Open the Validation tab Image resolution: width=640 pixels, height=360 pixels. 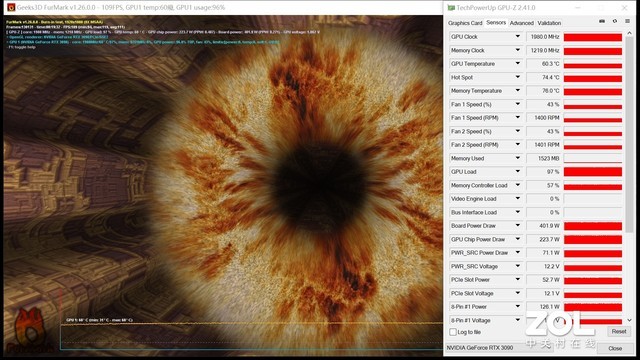pos(549,23)
